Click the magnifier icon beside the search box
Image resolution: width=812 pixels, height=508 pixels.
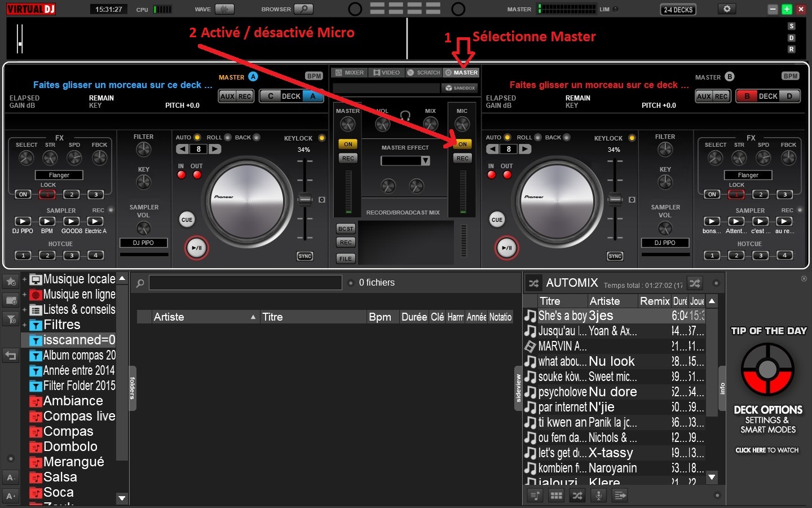tap(140, 283)
